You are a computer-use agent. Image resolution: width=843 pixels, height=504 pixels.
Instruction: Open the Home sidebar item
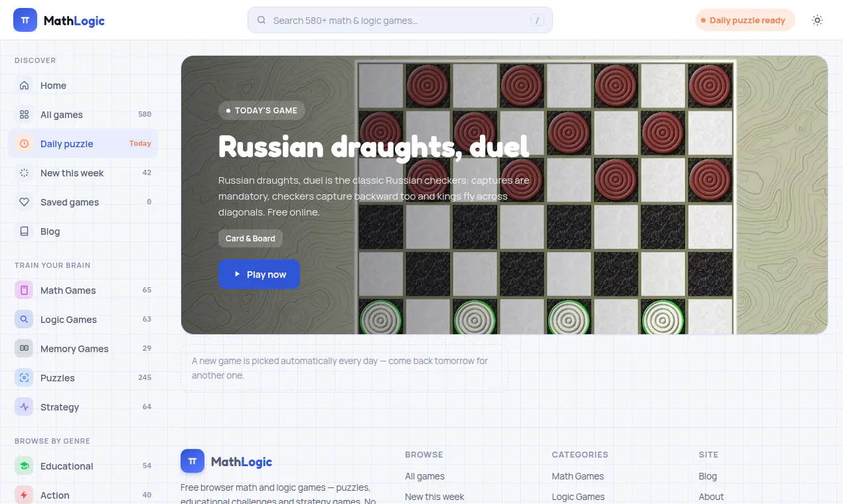83,86
